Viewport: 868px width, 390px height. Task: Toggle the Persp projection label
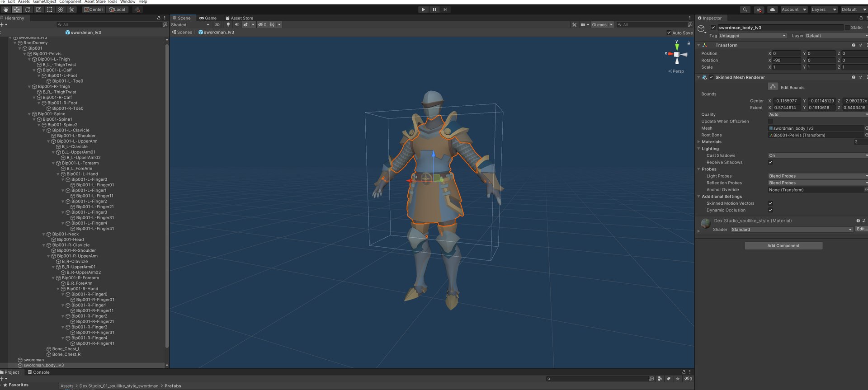point(676,71)
